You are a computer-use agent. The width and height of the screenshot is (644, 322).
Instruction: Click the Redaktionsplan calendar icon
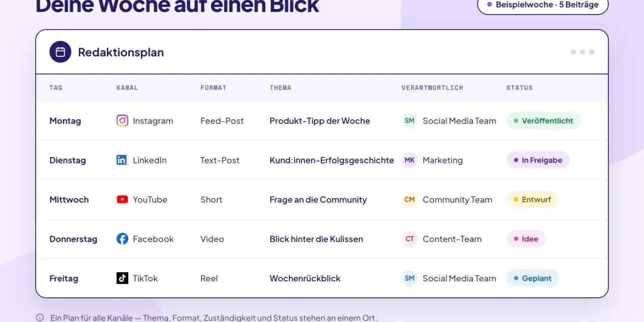click(x=60, y=52)
